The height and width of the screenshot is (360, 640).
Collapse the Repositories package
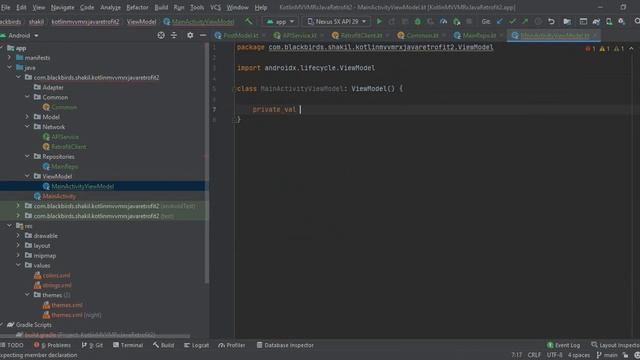[27, 156]
